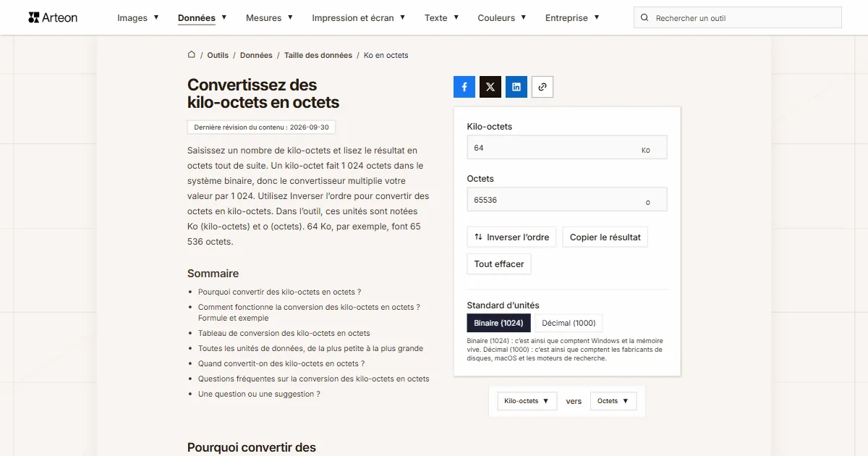Open the Données breadcrumb link
This screenshot has width=868, height=456.
click(256, 55)
